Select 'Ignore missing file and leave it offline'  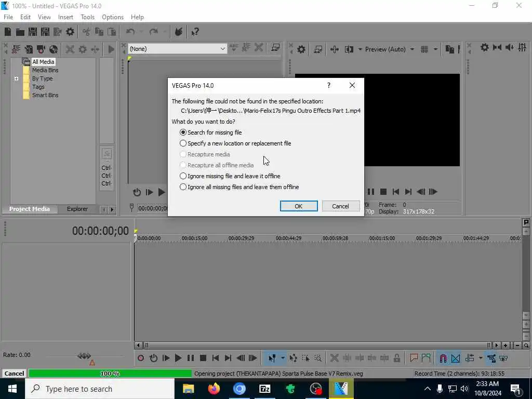pos(230,176)
